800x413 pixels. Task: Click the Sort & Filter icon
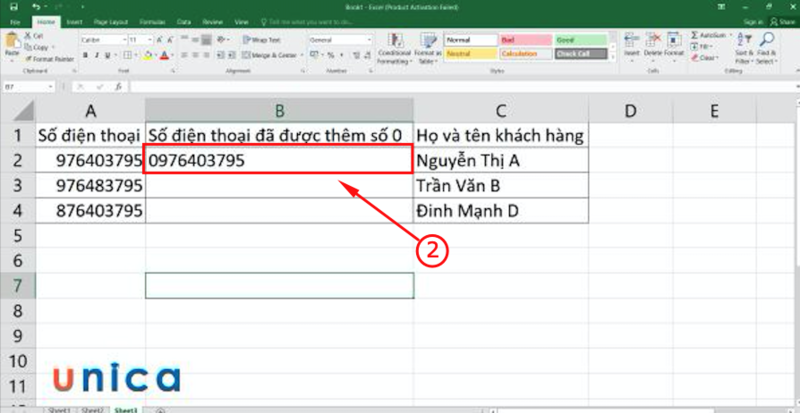pos(744,42)
